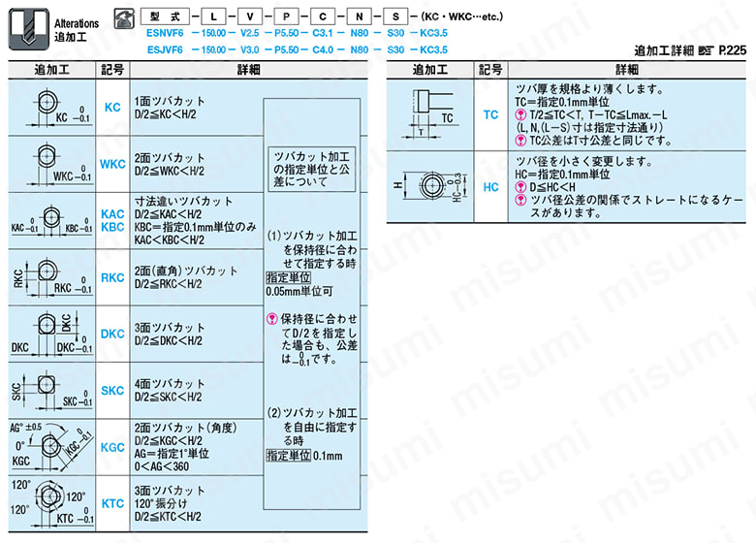This screenshot has width=756, height=543.
Task: Click the warning icon before TC公差はT寸公差
Action: [520, 141]
